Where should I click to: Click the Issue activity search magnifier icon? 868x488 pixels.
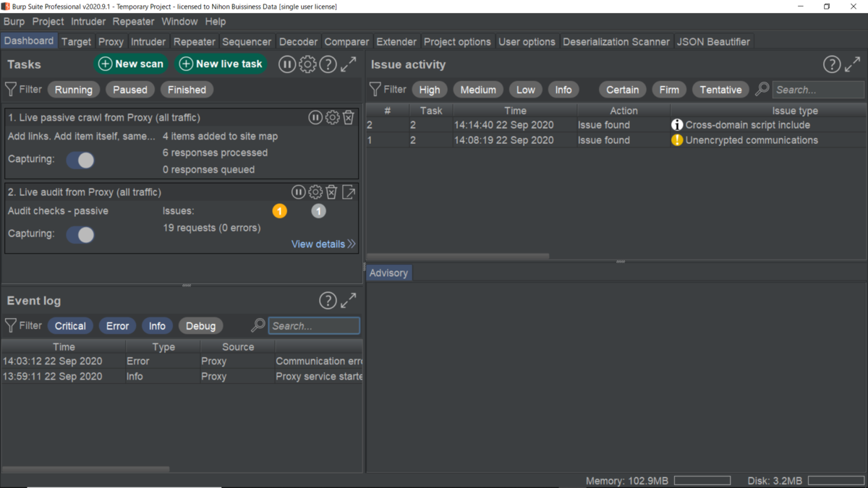[x=762, y=90]
